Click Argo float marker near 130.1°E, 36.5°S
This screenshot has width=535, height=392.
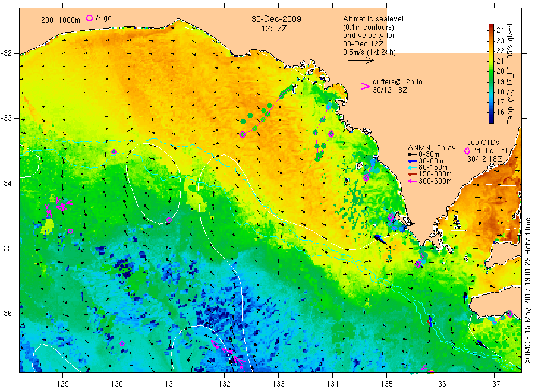[x=122, y=343]
